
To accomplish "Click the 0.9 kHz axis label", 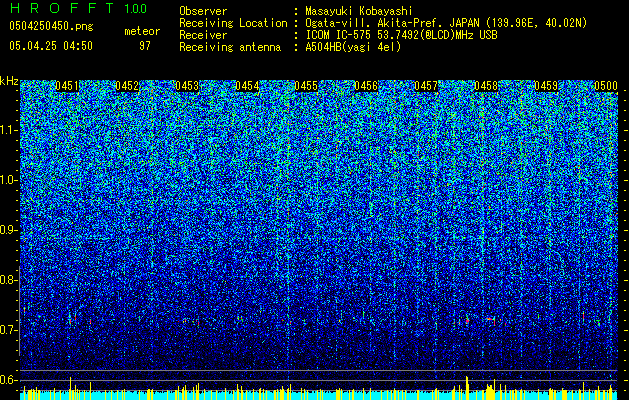I will 8,230.
